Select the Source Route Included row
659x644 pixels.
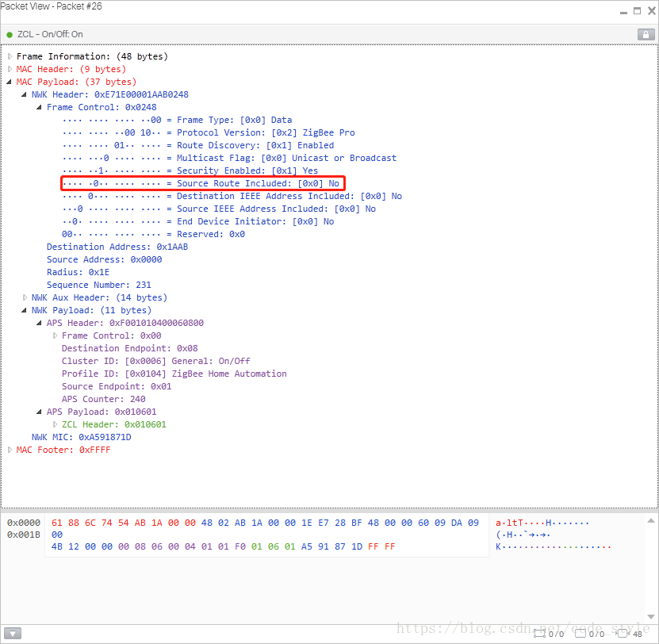coord(203,183)
